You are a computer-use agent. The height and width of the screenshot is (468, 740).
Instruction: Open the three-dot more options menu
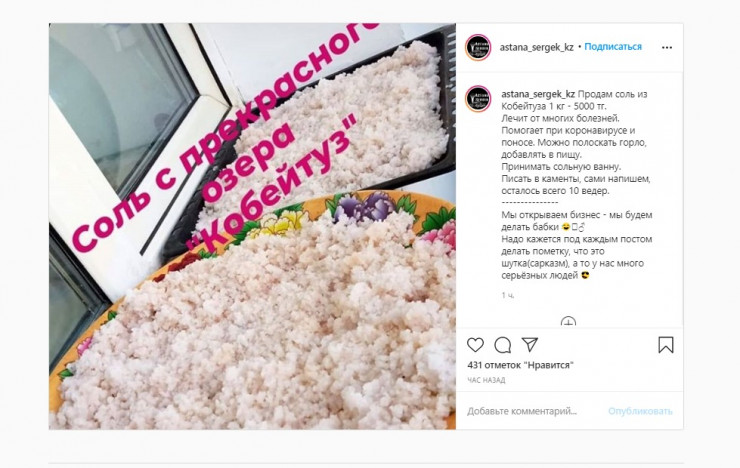667,47
